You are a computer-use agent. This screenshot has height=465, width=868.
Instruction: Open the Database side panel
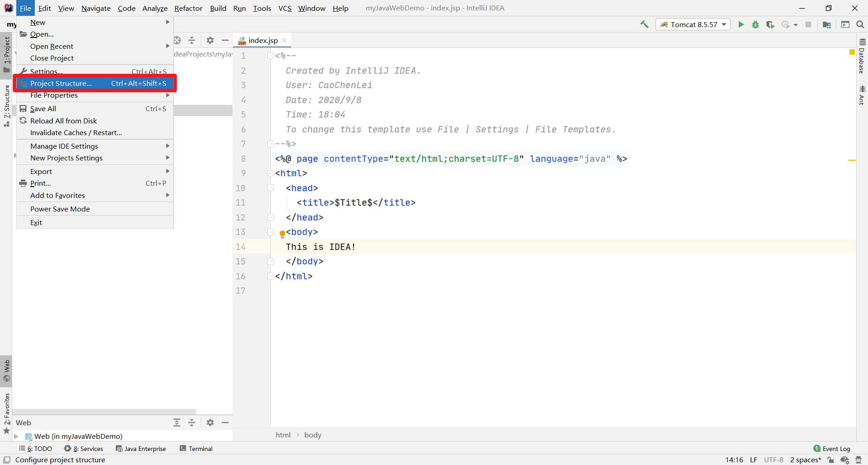click(862, 56)
